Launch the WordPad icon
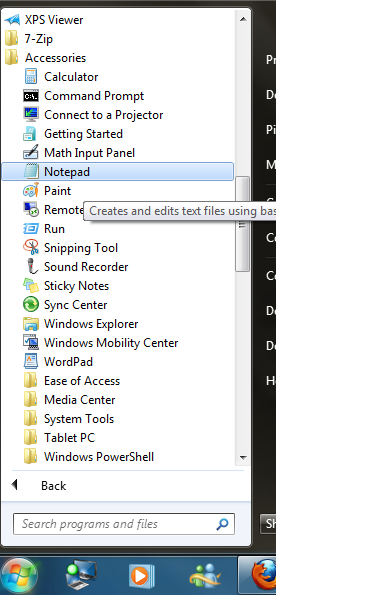The height and width of the screenshot is (595, 375). [31, 361]
